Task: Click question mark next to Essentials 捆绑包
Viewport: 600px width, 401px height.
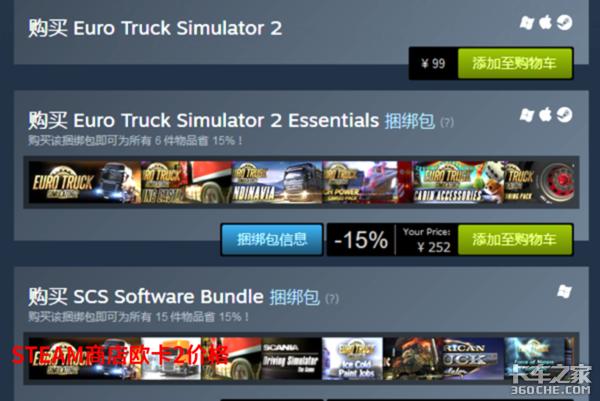Action: coord(447,122)
